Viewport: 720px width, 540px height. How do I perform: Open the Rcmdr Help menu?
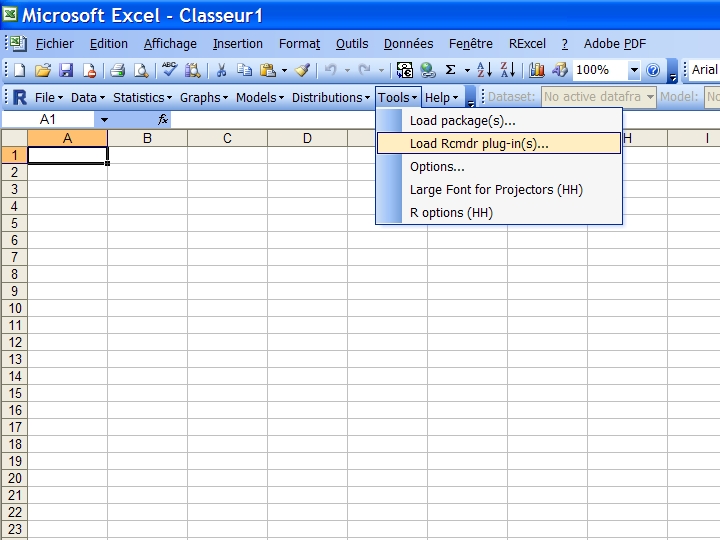(x=441, y=98)
